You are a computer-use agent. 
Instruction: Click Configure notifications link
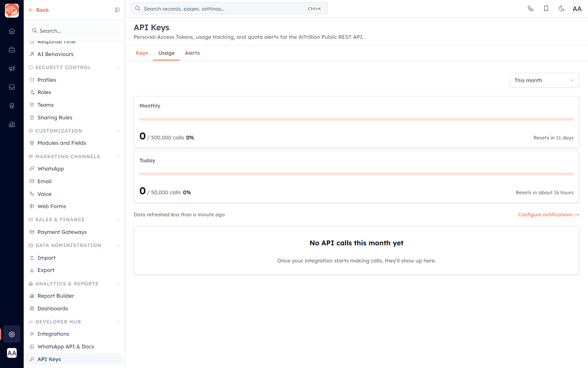pos(548,215)
